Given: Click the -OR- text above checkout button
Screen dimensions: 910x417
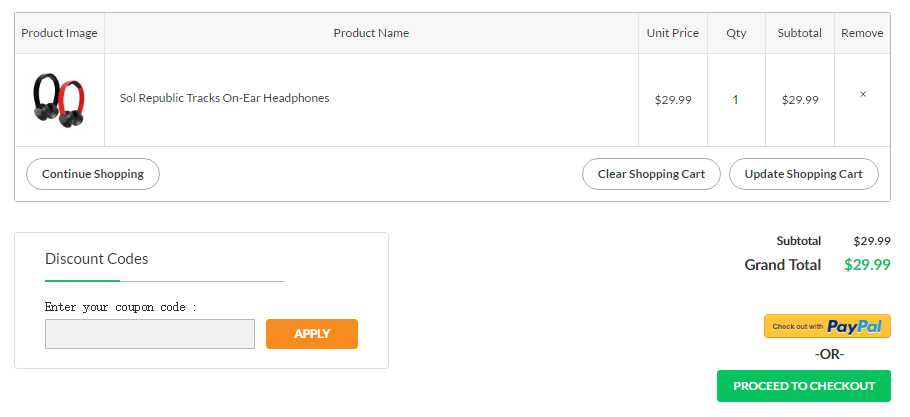Looking at the screenshot, I should coord(829,354).
